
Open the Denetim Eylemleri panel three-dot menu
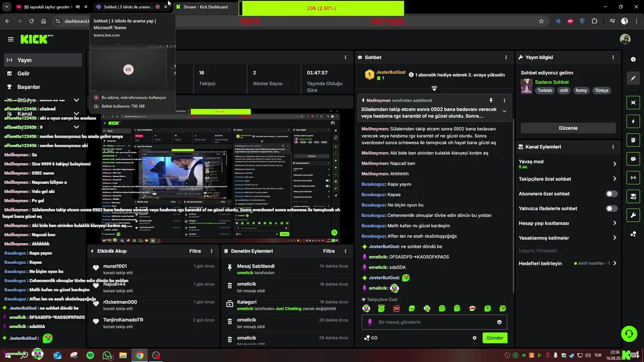pyautogui.click(x=345, y=251)
